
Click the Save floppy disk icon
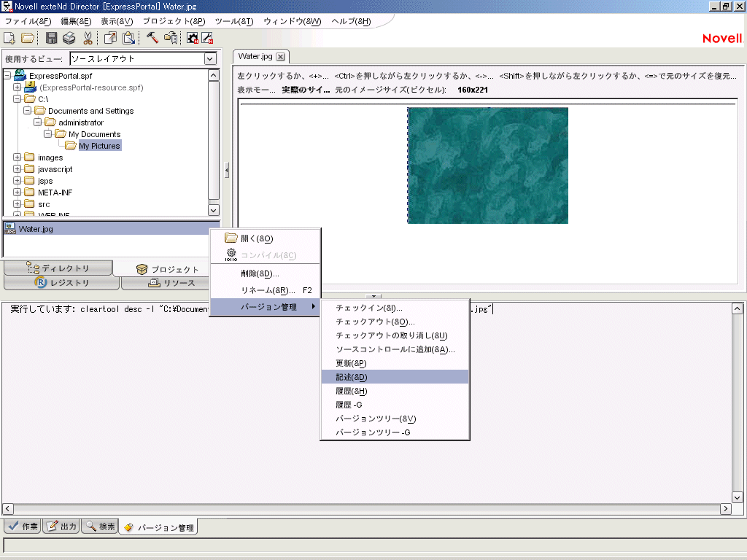pos(52,38)
